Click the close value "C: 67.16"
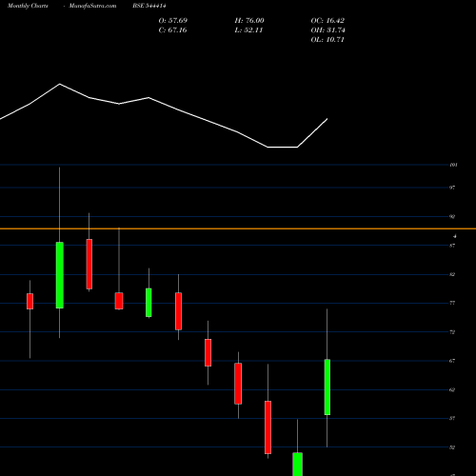This screenshot has height=476, width=476. coord(172,30)
